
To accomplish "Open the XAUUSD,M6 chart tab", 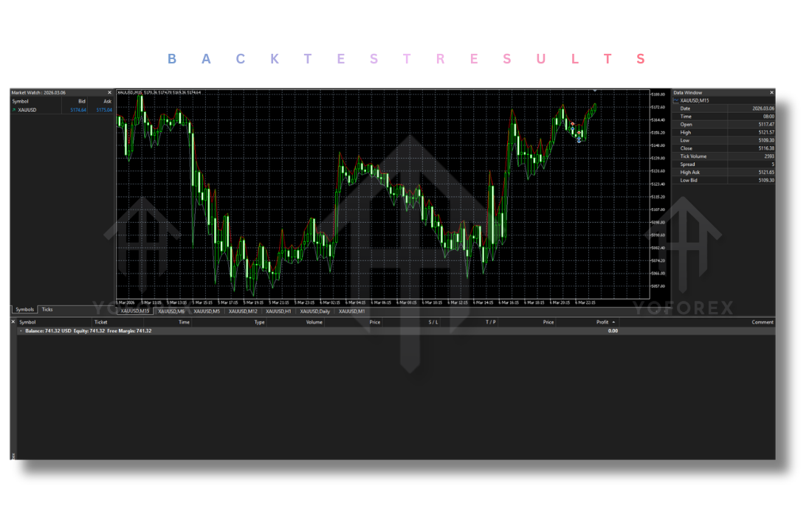I will [171, 311].
